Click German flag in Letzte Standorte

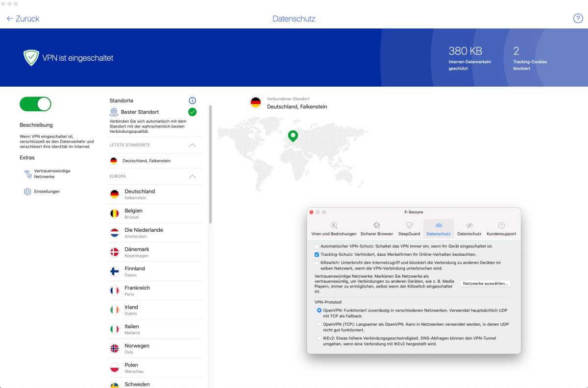[x=114, y=161]
